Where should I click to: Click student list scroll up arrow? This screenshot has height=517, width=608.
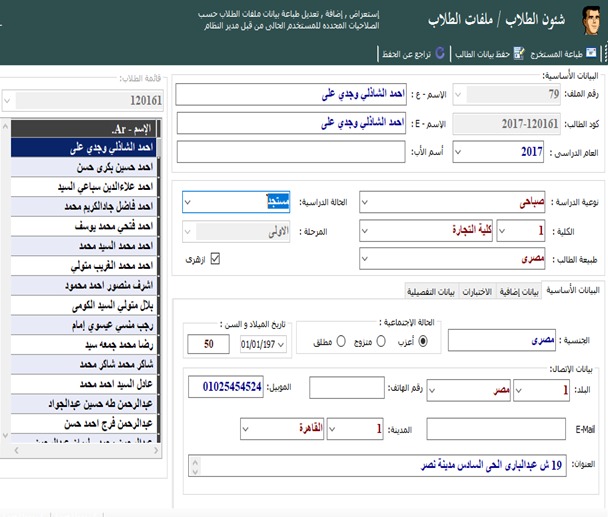(5, 126)
